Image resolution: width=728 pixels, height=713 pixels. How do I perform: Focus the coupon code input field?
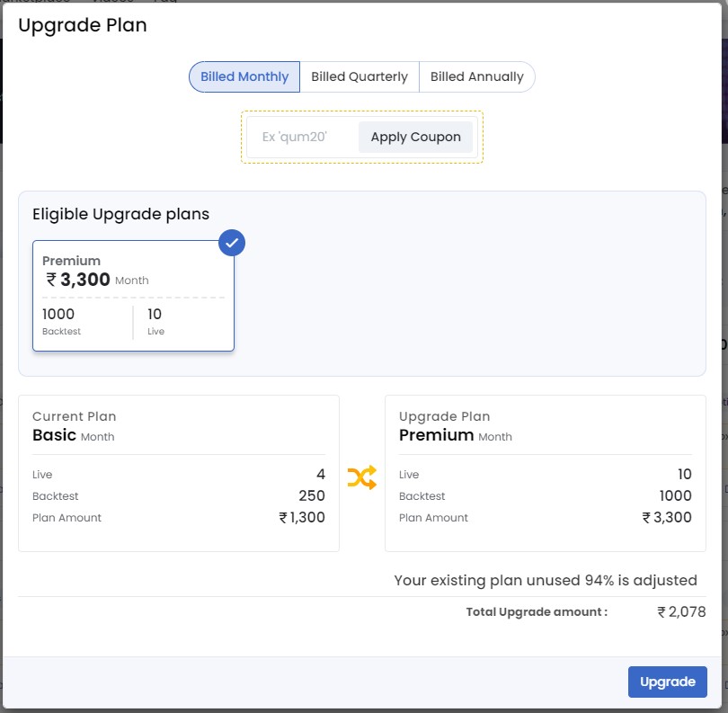[x=302, y=138]
